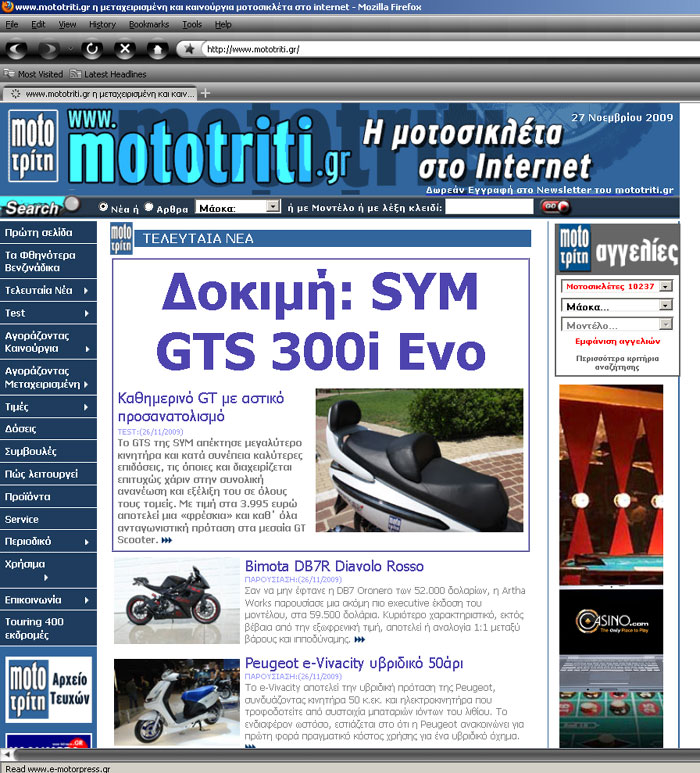Open Latest Headlines feed bookmark

[108, 74]
